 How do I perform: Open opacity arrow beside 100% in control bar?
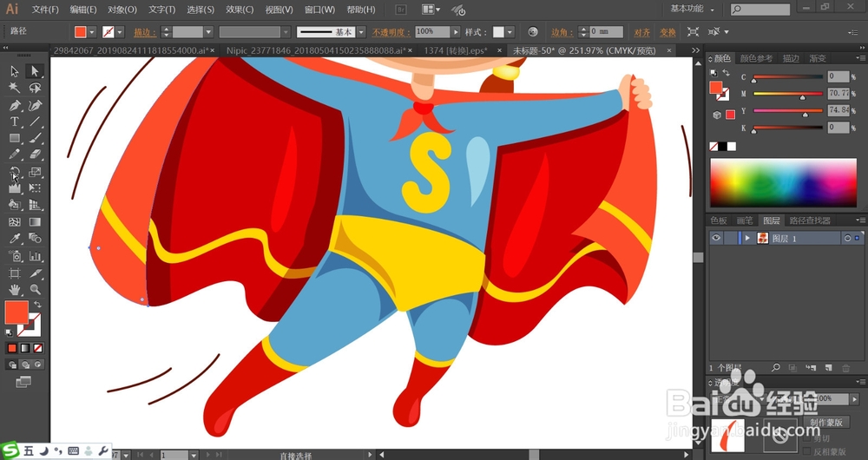pos(456,32)
